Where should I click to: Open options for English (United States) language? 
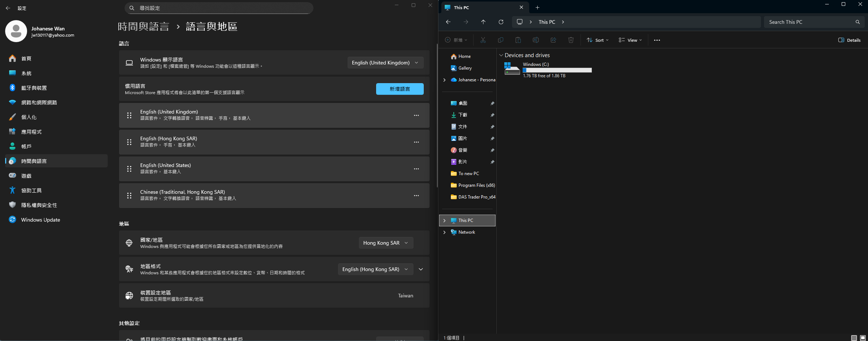click(x=416, y=169)
